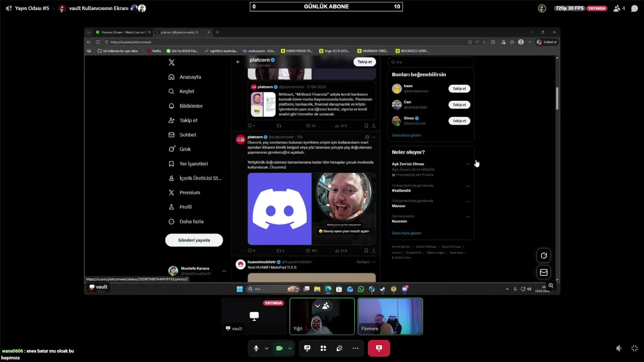Click the messages envelope floating button
This screenshot has height=362, width=644.
point(543,273)
